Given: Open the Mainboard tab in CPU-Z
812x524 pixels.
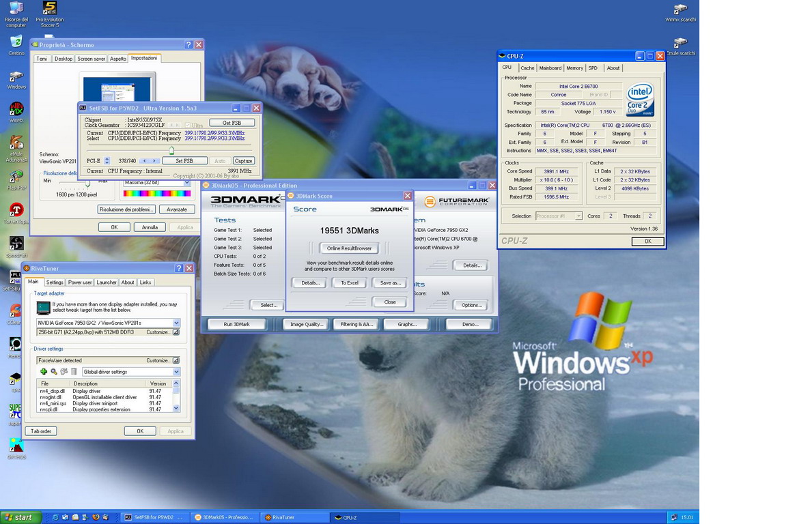Looking at the screenshot, I should coord(550,68).
